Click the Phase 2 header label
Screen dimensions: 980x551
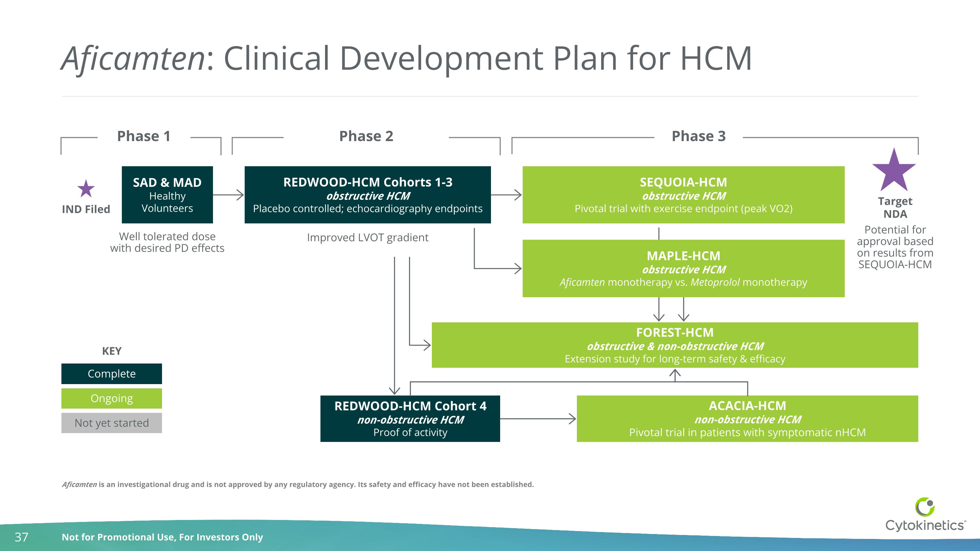click(x=366, y=136)
